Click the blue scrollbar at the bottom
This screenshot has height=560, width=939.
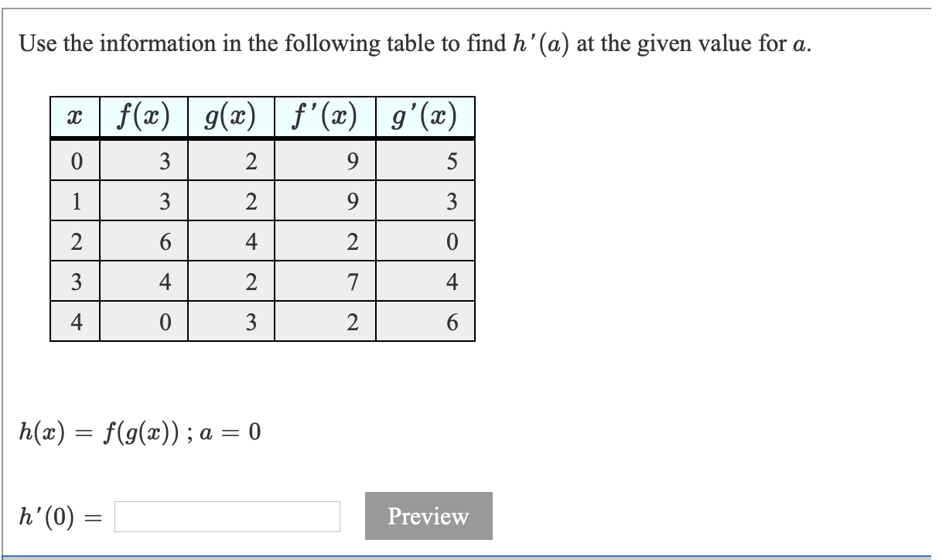pyautogui.click(x=469, y=555)
